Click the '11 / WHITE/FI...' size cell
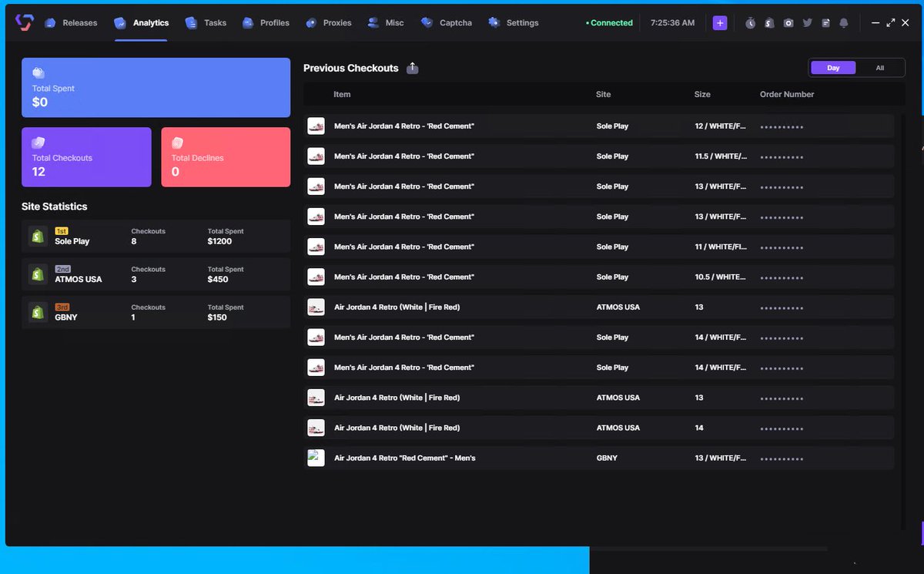The width and height of the screenshot is (924, 574). coord(721,247)
